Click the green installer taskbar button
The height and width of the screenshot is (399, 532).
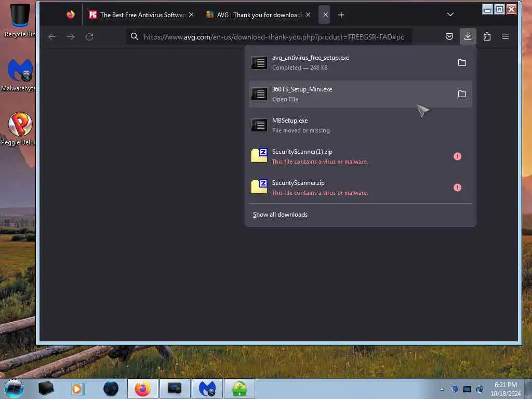pos(239,389)
